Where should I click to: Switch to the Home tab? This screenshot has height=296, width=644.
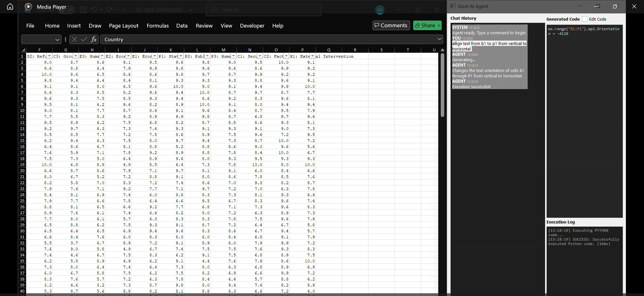(52, 26)
